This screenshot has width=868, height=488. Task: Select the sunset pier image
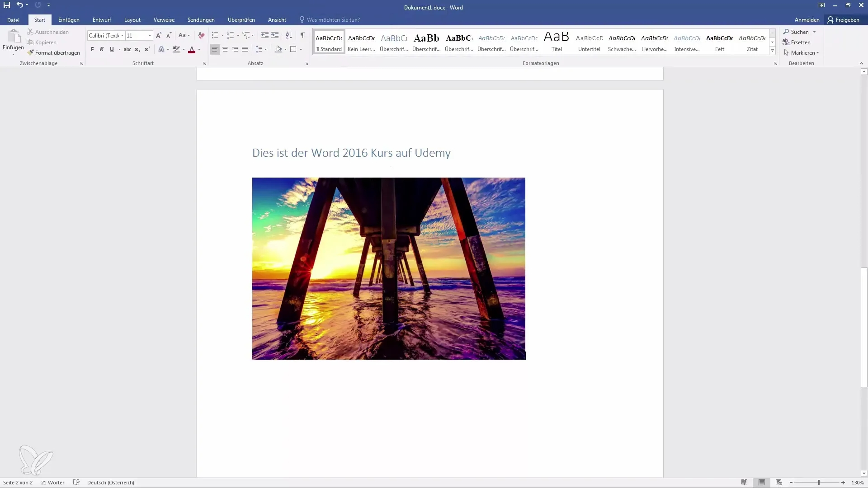pyautogui.click(x=389, y=268)
